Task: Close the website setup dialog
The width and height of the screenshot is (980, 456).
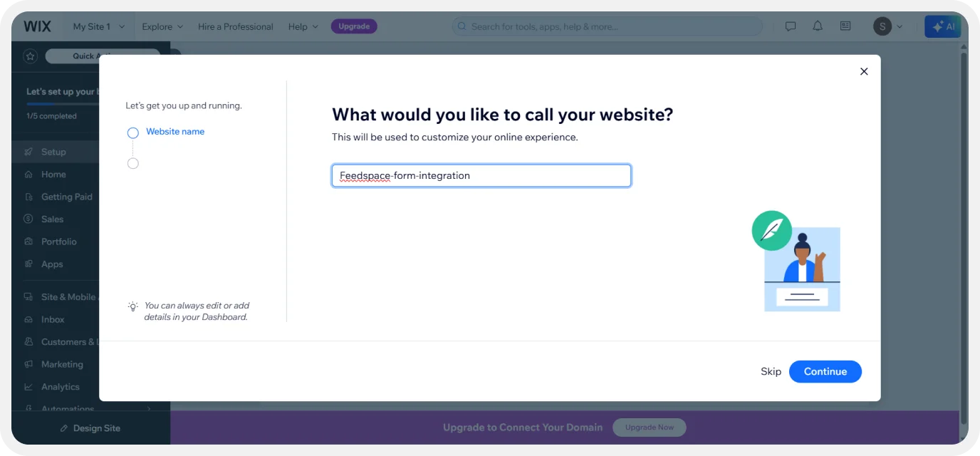Action: click(x=864, y=71)
